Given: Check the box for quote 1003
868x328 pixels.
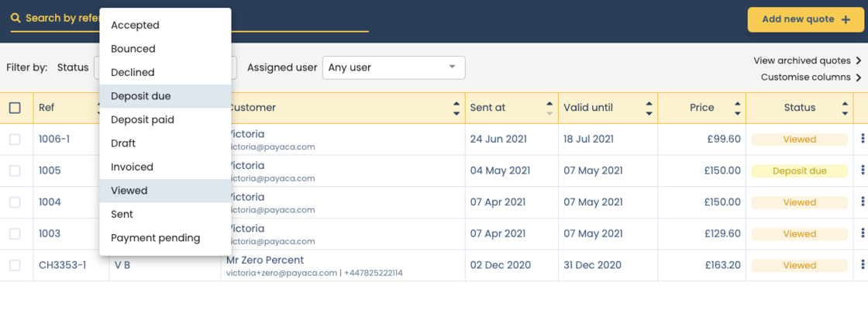Looking at the screenshot, I should 15,233.
